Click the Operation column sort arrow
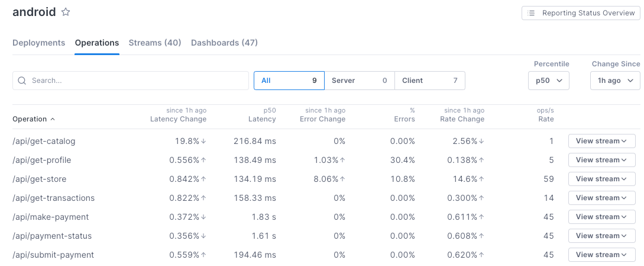 pyautogui.click(x=53, y=119)
